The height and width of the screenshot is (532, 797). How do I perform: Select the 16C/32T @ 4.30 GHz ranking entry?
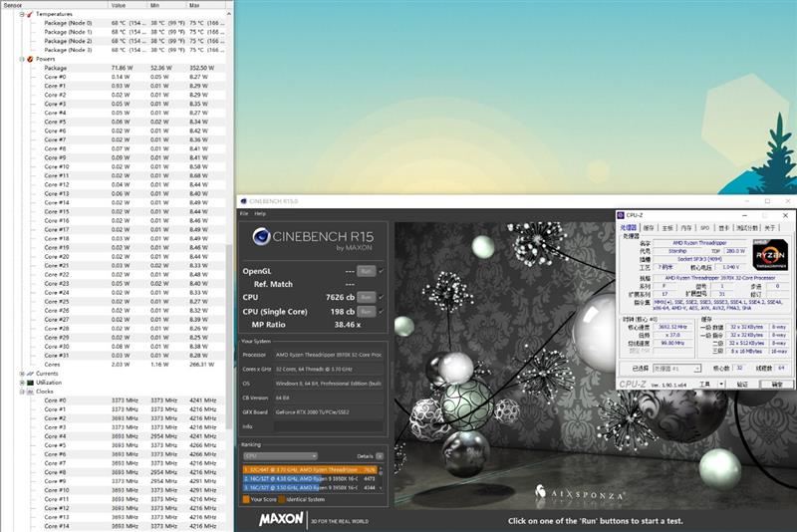310,478
